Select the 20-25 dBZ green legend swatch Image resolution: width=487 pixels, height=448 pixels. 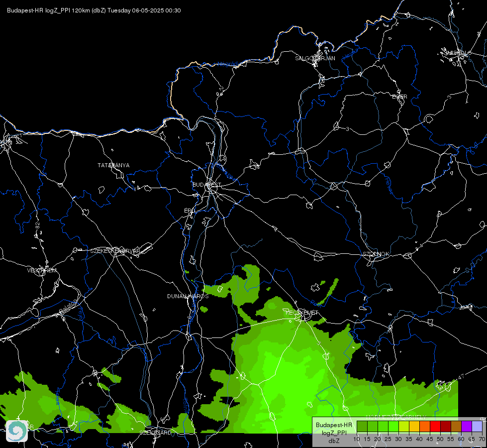pyautogui.click(x=383, y=427)
